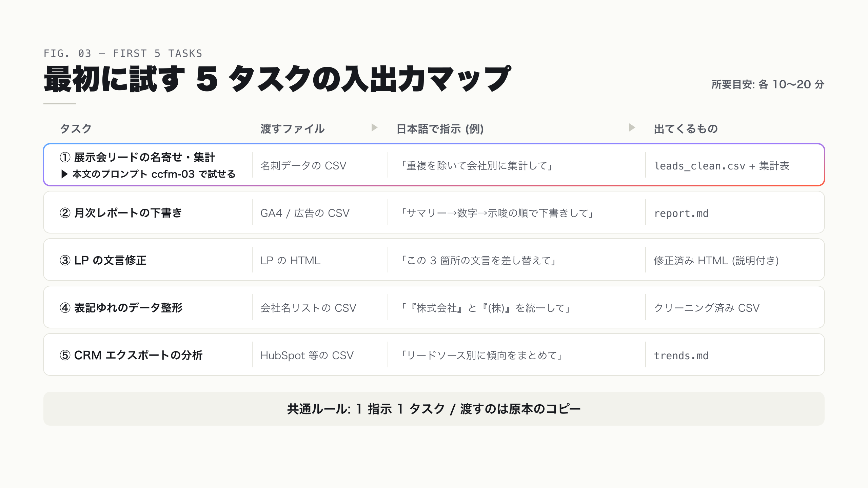Viewport: 868px width, 488px height.
Task: Select the 渡すファイル column header
Action: pyautogui.click(x=293, y=129)
